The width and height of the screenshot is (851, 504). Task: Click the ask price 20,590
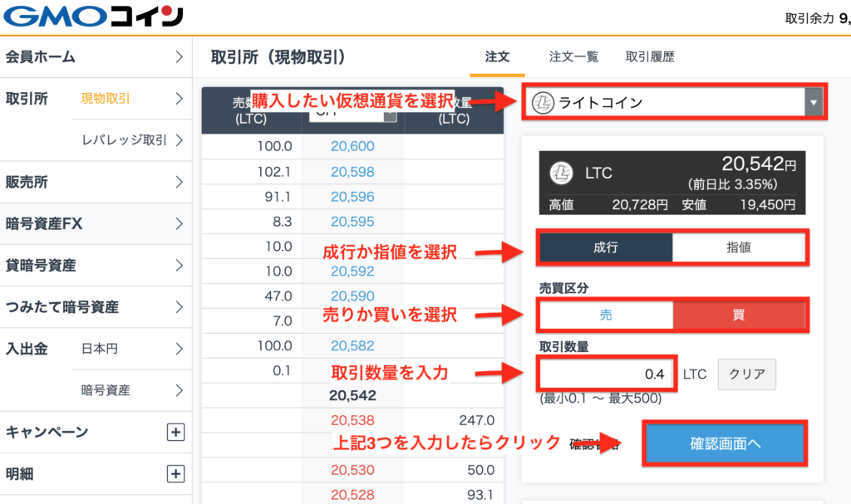point(352,296)
